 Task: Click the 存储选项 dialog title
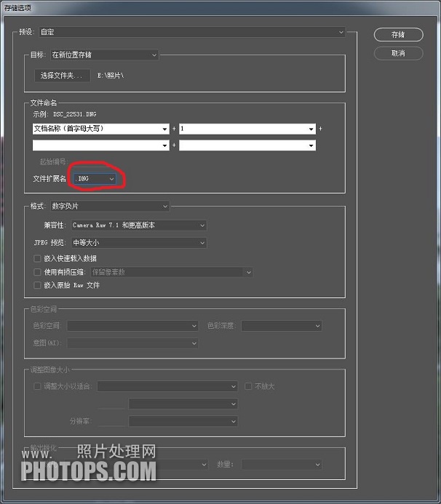click(x=17, y=8)
